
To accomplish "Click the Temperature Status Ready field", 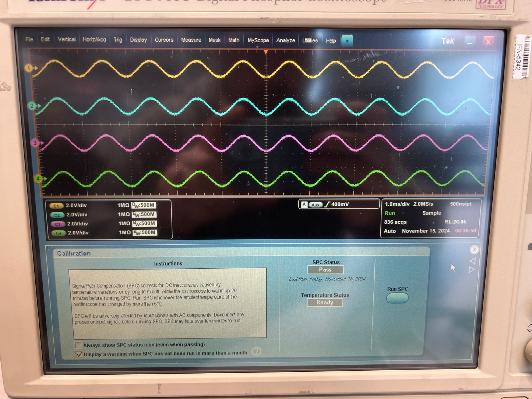I will click(325, 303).
